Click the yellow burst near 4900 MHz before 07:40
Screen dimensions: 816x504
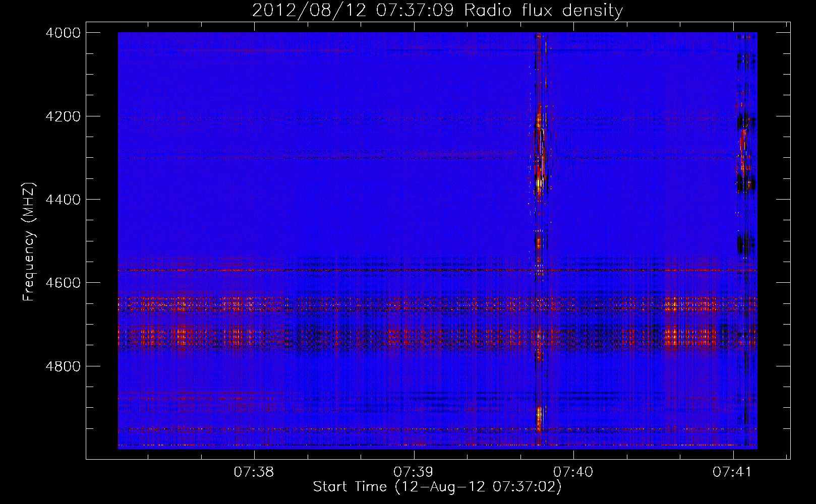539,418
